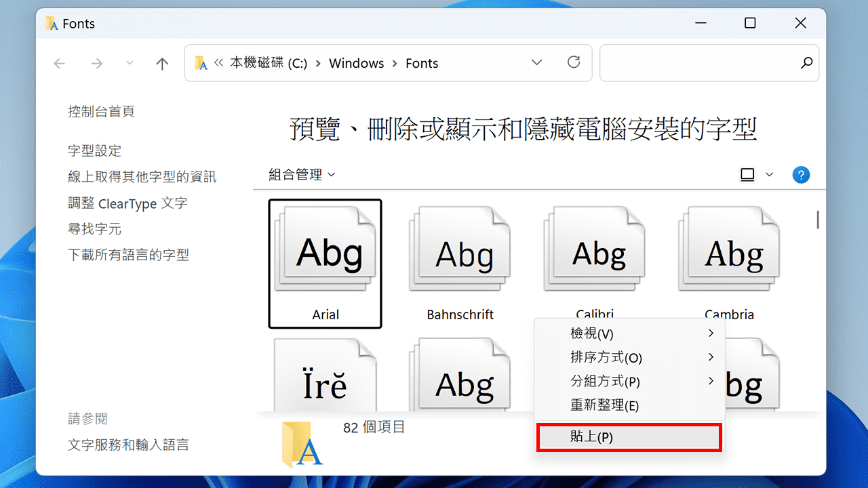This screenshot has width=868, height=488.
Task: Click 下載所有語言的字型 in sidebar
Action: pos(127,254)
